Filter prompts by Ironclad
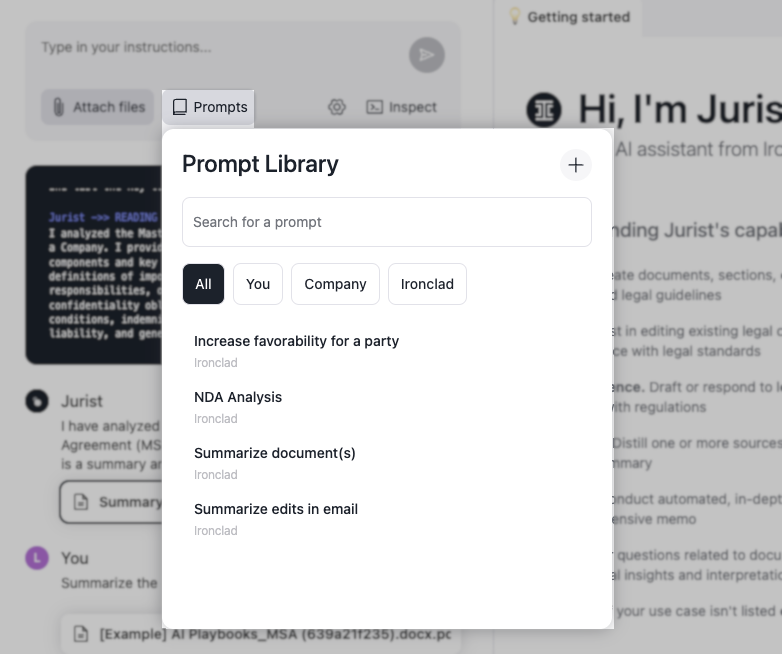The height and width of the screenshot is (654, 782). pyautogui.click(x=427, y=284)
